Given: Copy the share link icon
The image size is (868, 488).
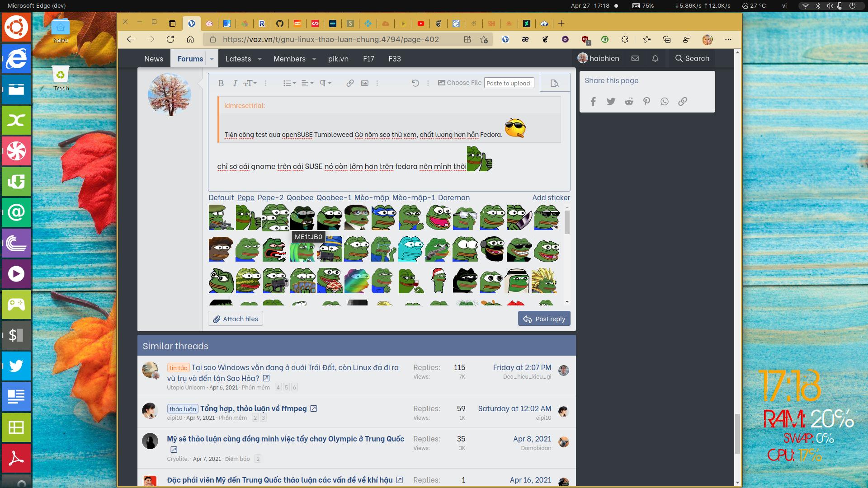Looking at the screenshot, I should click(x=683, y=102).
